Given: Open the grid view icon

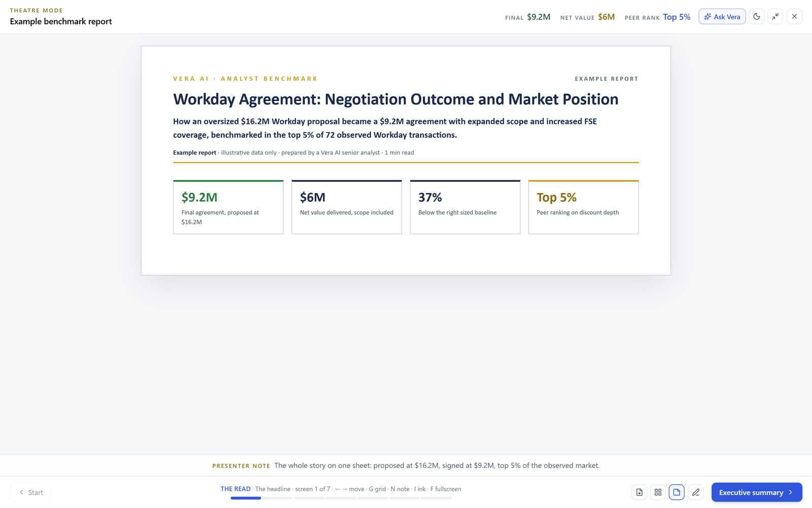Looking at the screenshot, I should click(x=658, y=492).
